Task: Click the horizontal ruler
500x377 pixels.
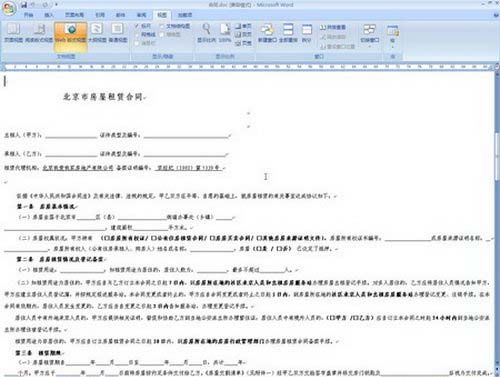Action: pos(248,67)
